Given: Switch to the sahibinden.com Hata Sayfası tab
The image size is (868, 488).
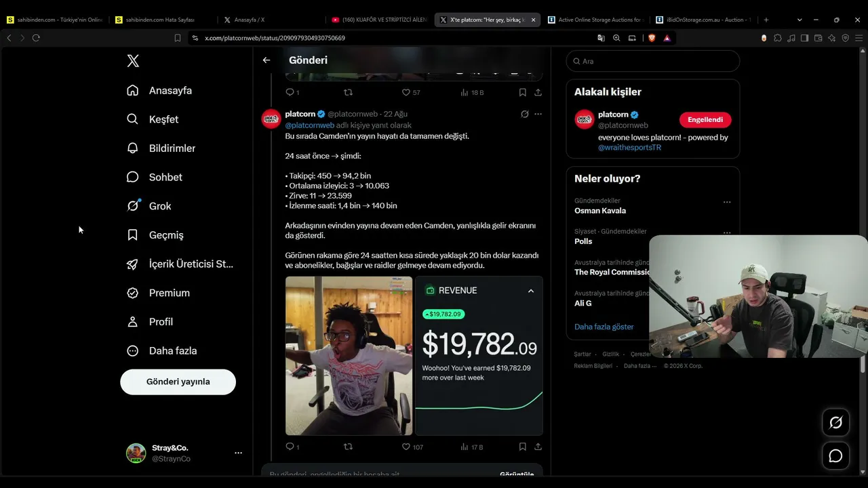Looking at the screenshot, I should (x=160, y=20).
